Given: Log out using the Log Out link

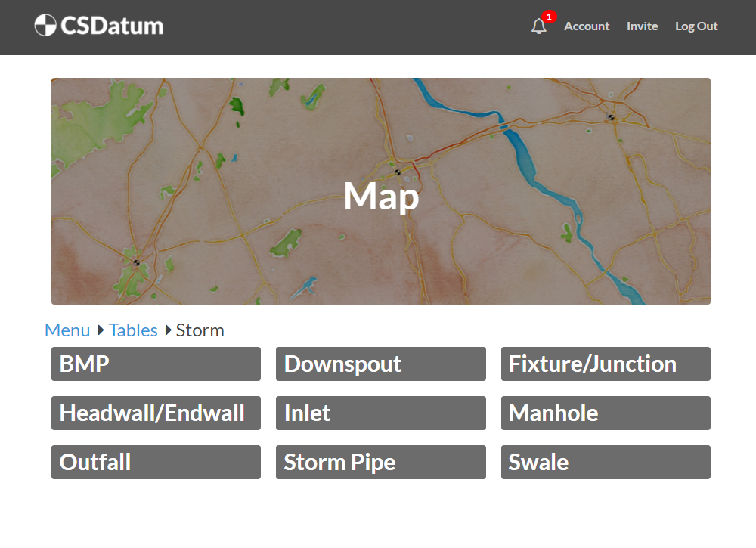Looking at the screenshot, I should (x=696, y=26).
